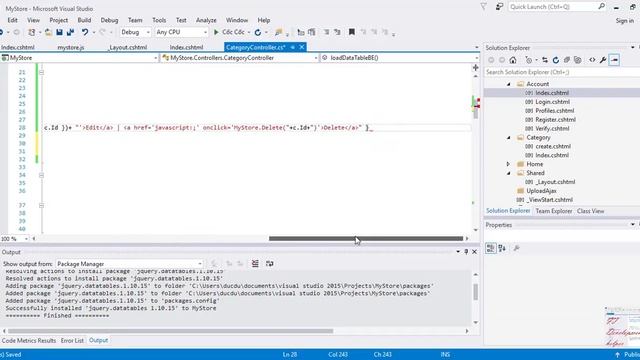Expand the Home folder node
This screenshot has width=640, height=360.
509,164
